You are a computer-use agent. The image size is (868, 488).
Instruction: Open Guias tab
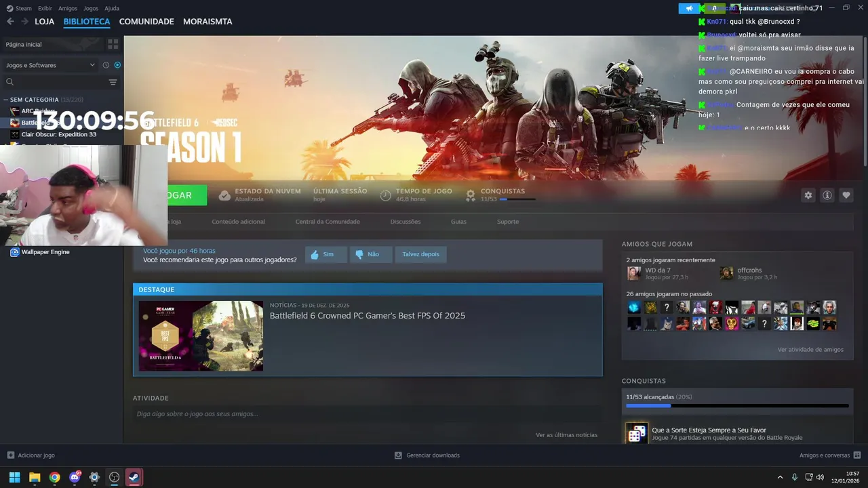458,222
